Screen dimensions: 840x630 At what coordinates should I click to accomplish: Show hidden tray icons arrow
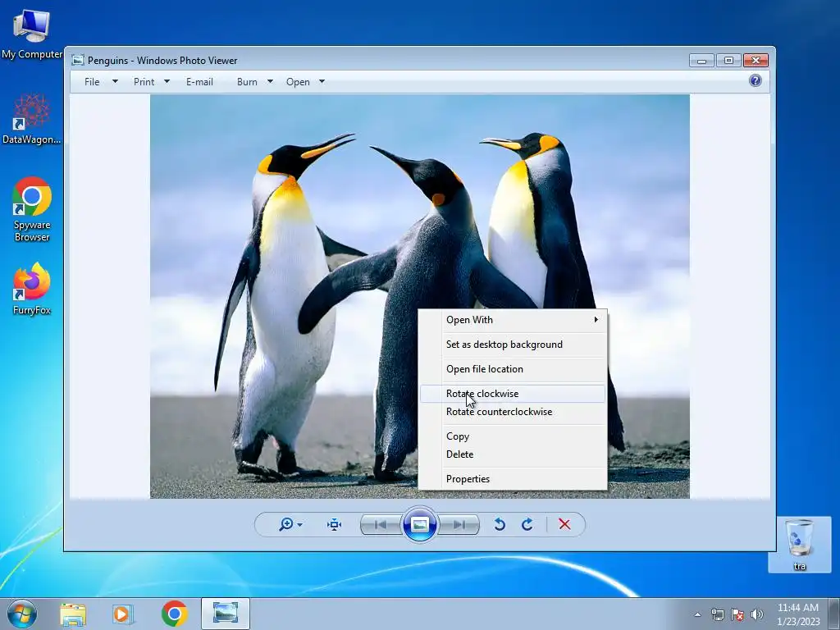click(697, 614)
